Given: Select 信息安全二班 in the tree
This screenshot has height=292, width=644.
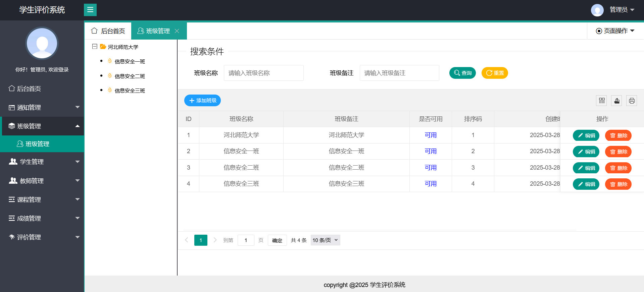Looking at the screenshot, I should coord(130,76).
